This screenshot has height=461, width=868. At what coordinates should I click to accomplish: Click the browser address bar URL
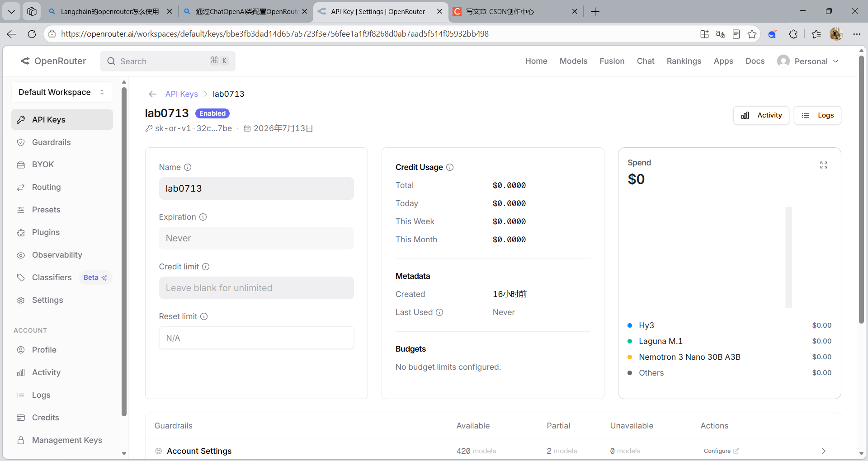point(275,34)
